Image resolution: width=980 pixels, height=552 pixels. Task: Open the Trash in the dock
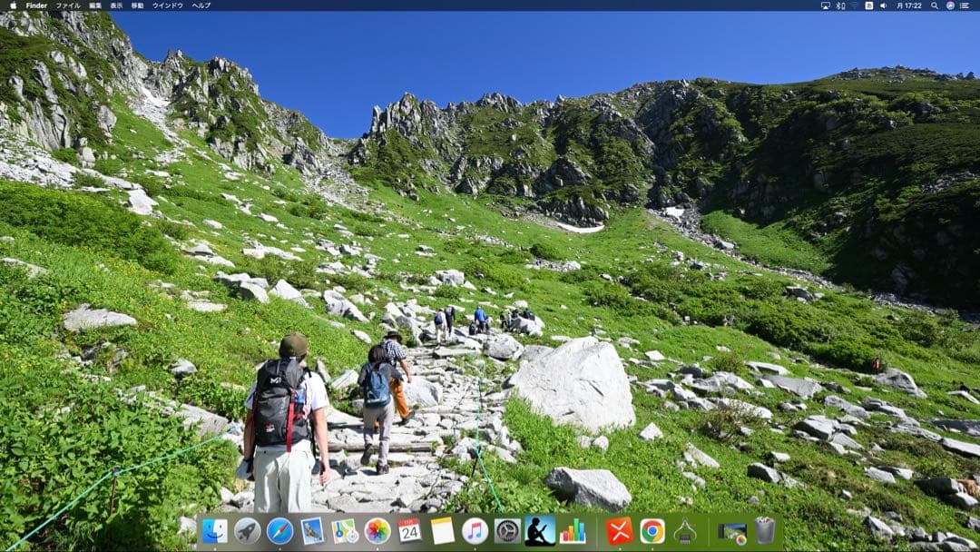(x=765, y=531)
